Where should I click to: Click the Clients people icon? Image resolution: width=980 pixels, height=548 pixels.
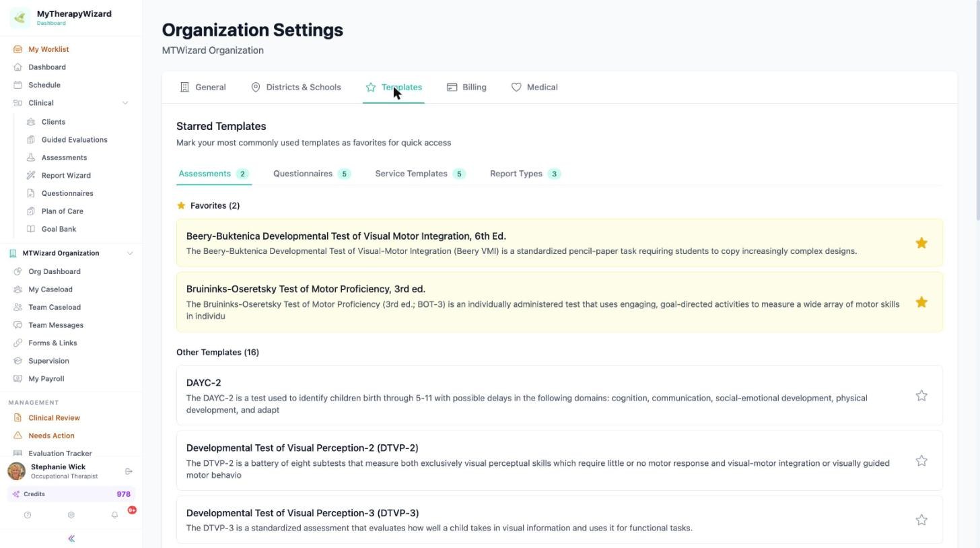(x=31, y=122)
